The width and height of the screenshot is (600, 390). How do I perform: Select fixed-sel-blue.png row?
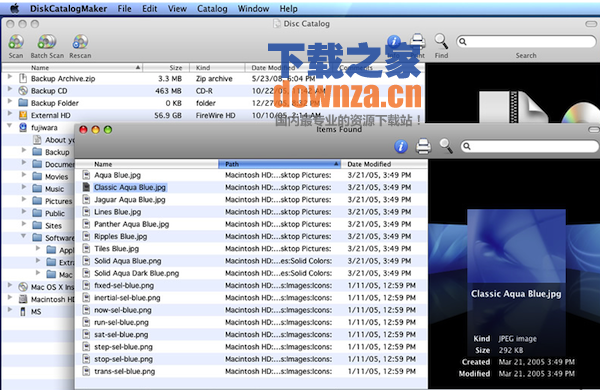251,285
